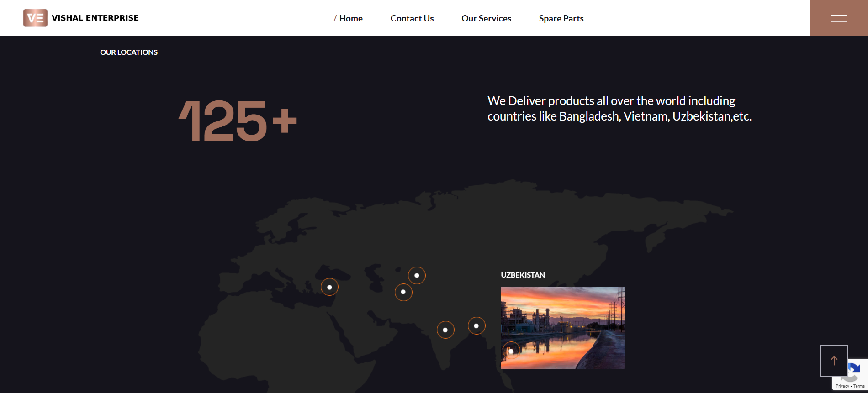Open the Contact Us page
Screen dimensions: 868x393
tap(412, 18)
